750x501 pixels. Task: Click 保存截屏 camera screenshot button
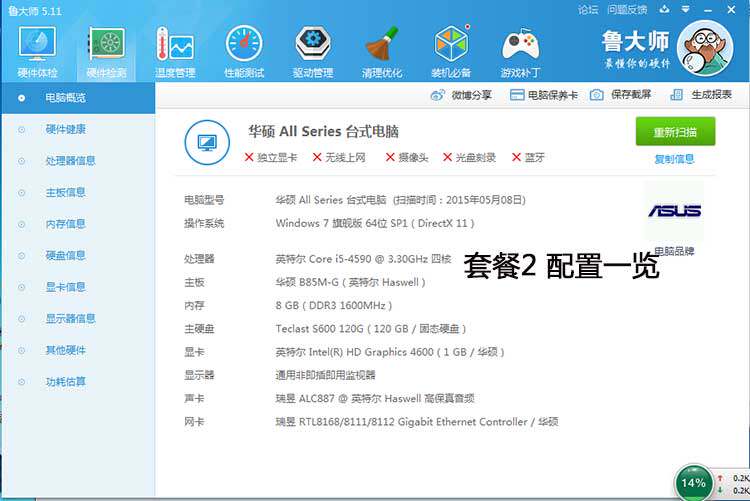[x=620, y=95]
